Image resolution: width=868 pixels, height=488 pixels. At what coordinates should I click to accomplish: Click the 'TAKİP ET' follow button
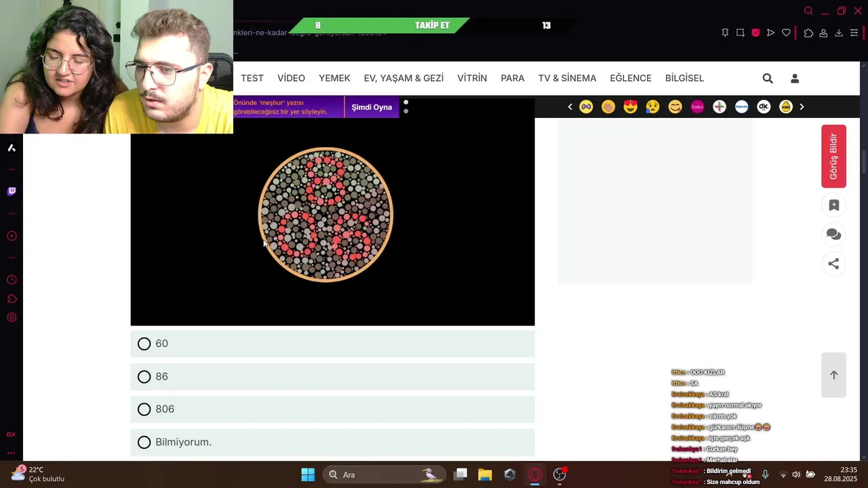pos(432,26)
